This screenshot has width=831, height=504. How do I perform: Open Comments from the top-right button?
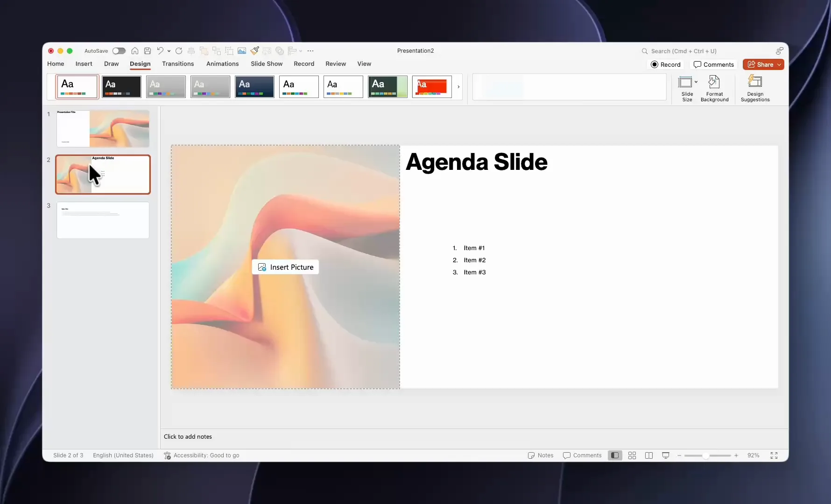[714, 65]
